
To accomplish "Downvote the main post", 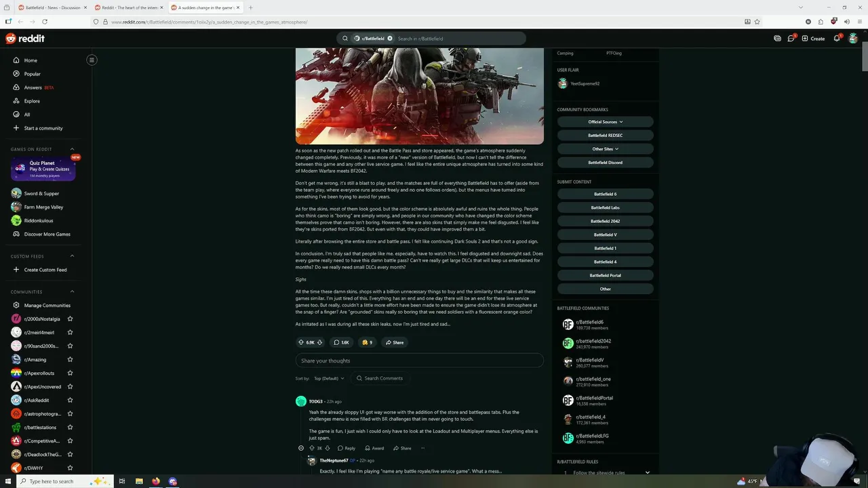I will tap(319, 342).
